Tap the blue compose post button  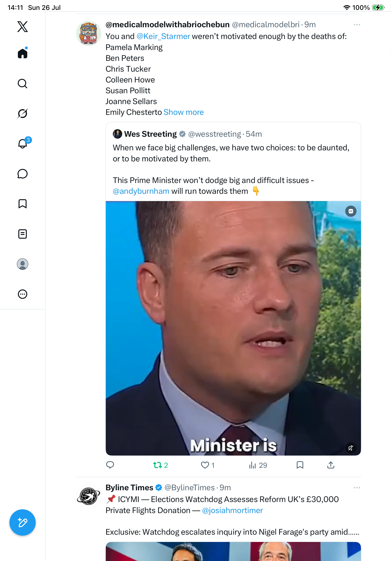pyautogui.click(x=23, y=523)
